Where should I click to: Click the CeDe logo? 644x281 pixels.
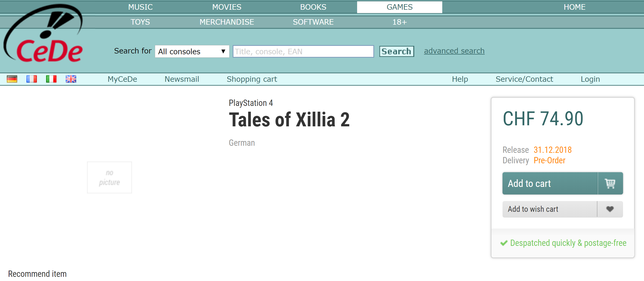[43, 34]
